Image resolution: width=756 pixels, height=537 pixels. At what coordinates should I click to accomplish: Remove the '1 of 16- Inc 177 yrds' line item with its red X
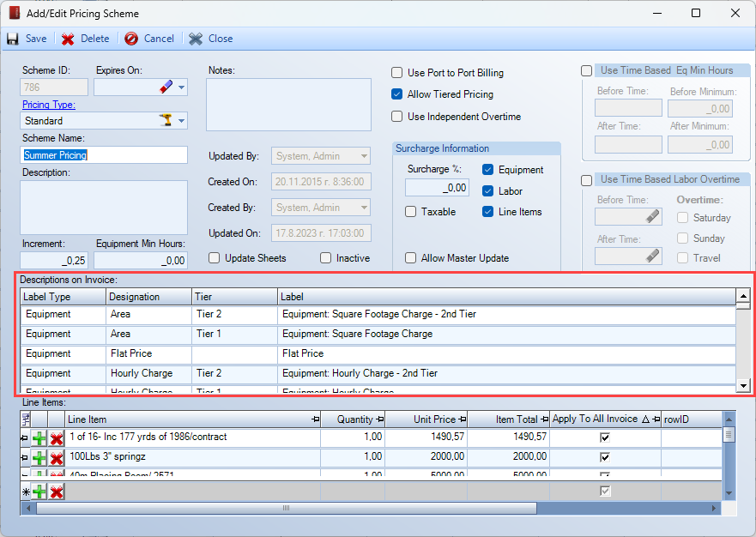click(x=57, y=438)
